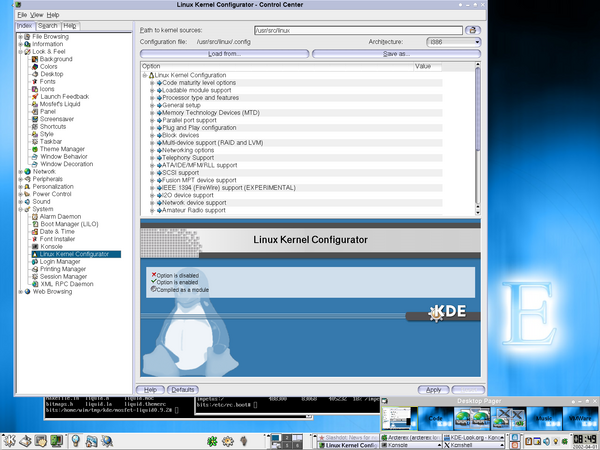The width and height of the screenshot is (600, 450).
Task: Expand the Networking options kernel category
Action: coord(153,150)
